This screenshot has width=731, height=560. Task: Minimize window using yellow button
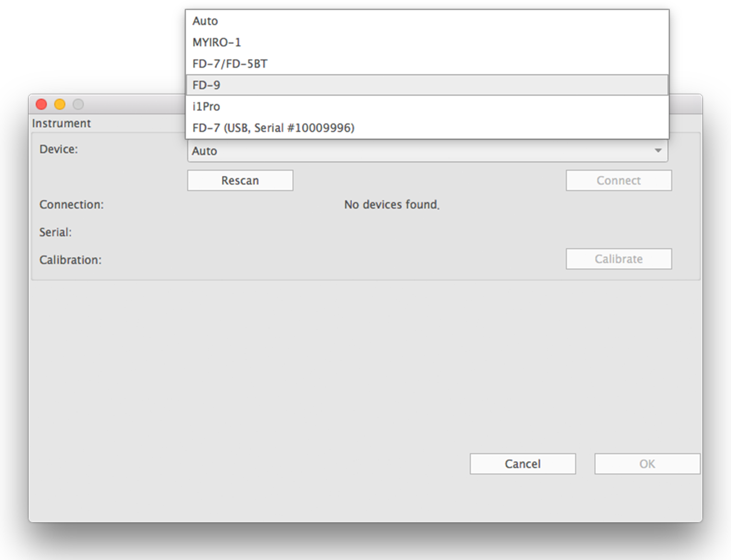click(x=60, y=104)
